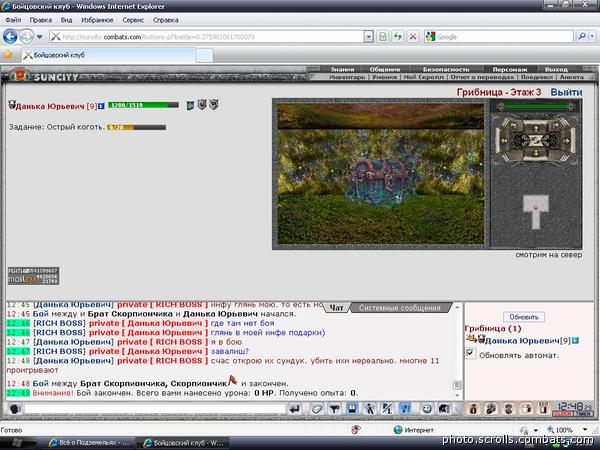Open the Справка menu
Screen dimensions: 600x450
click(166, 20)
